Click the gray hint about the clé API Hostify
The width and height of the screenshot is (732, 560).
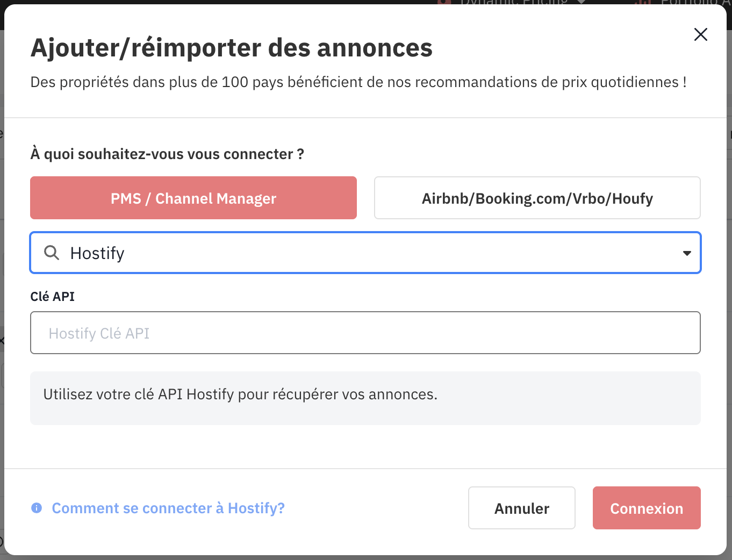pyautogui.click(x=240, y=394)
